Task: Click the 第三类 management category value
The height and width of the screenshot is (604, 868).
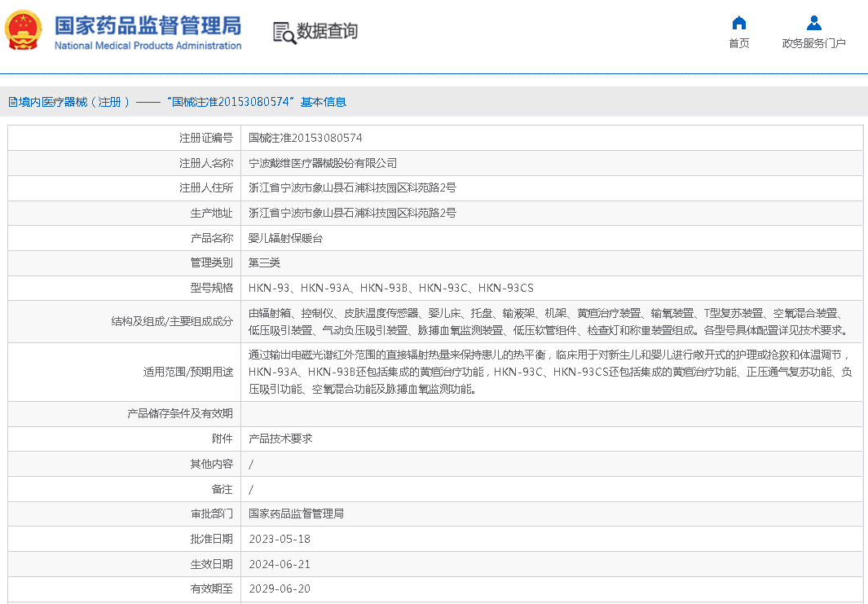Action: (264, 263)
